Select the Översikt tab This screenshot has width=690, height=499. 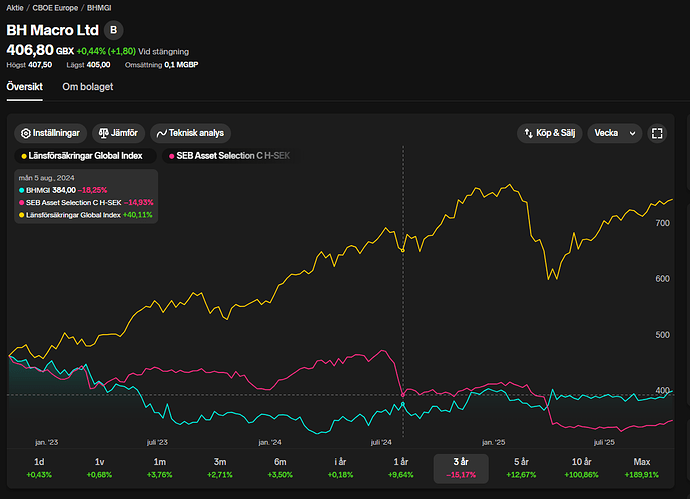[x=25, y=87]
